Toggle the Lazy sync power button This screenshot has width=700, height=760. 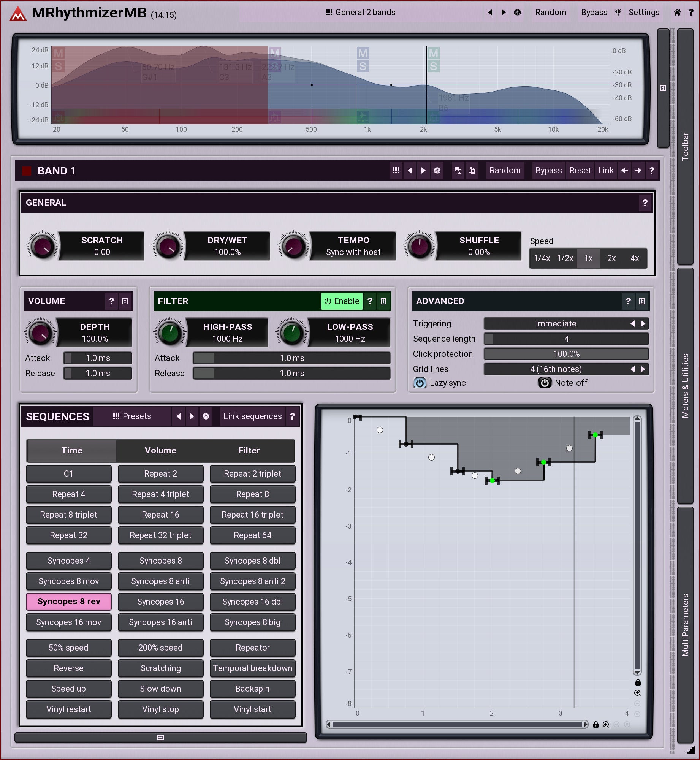coord(420,383)
